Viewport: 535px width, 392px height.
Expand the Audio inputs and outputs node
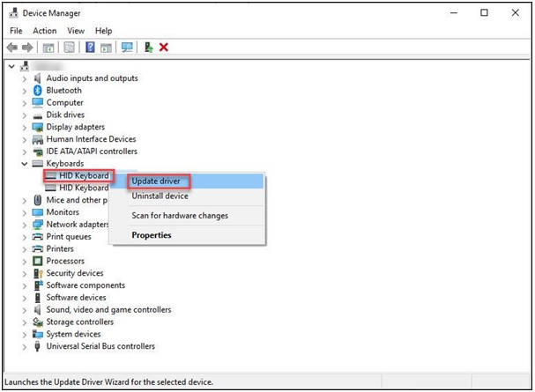click(x=25, y=78)
